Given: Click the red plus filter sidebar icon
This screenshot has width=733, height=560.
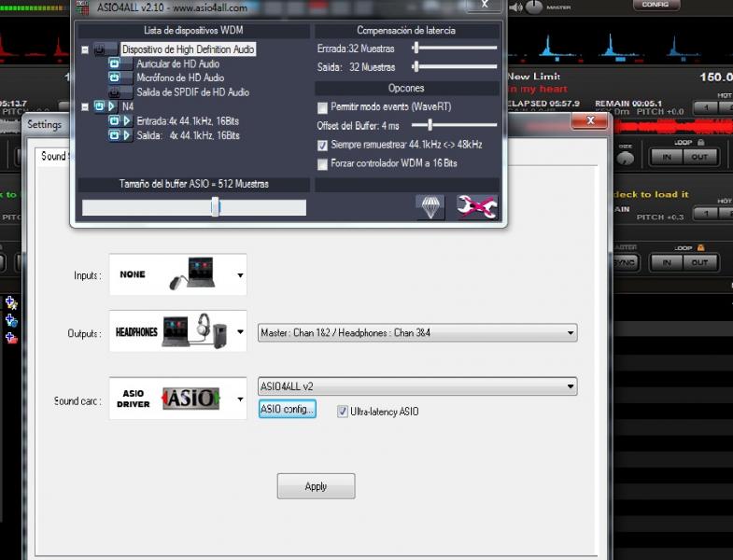Looking at the screenshot, I should point(11,338).
